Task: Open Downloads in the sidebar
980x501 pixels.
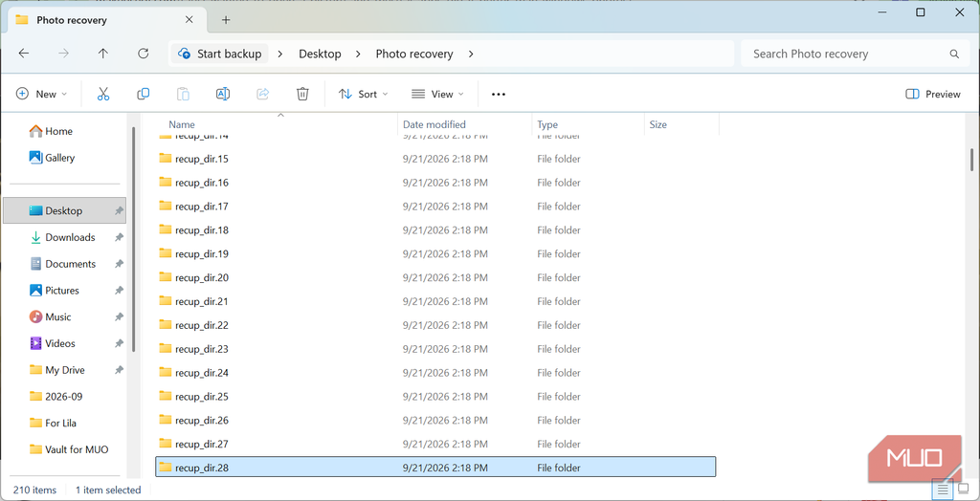Action: 64,237
